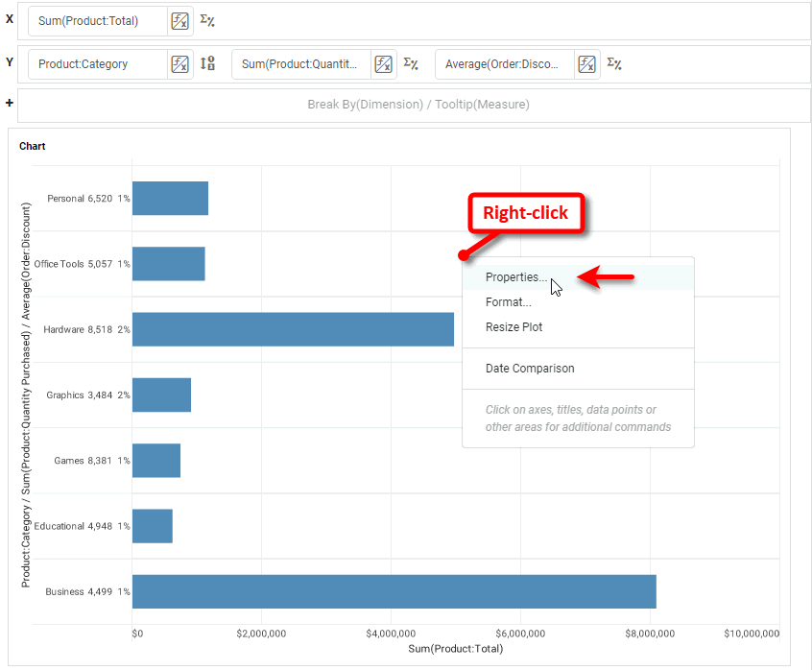812x670 pixels.
Task: Open the filter icon for Average(Order:Disco...)
Action: pyautogui.click(x=587, y=62)
